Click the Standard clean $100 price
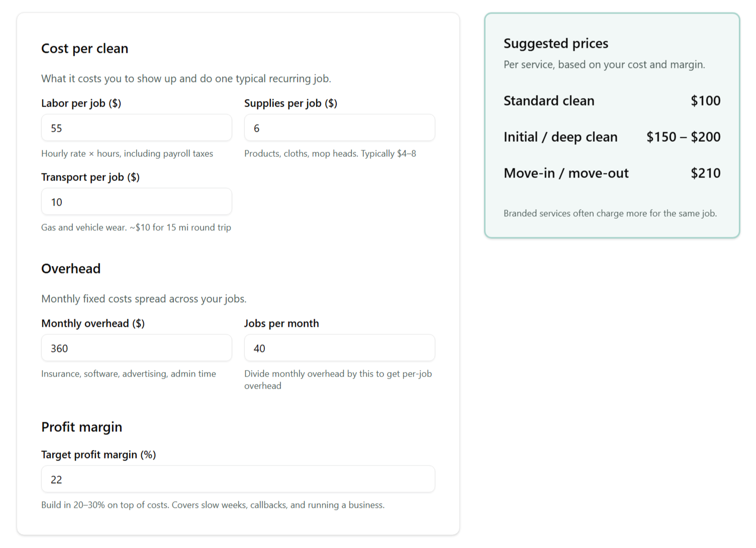Screen dimensions: 756x548 (705, 101)
